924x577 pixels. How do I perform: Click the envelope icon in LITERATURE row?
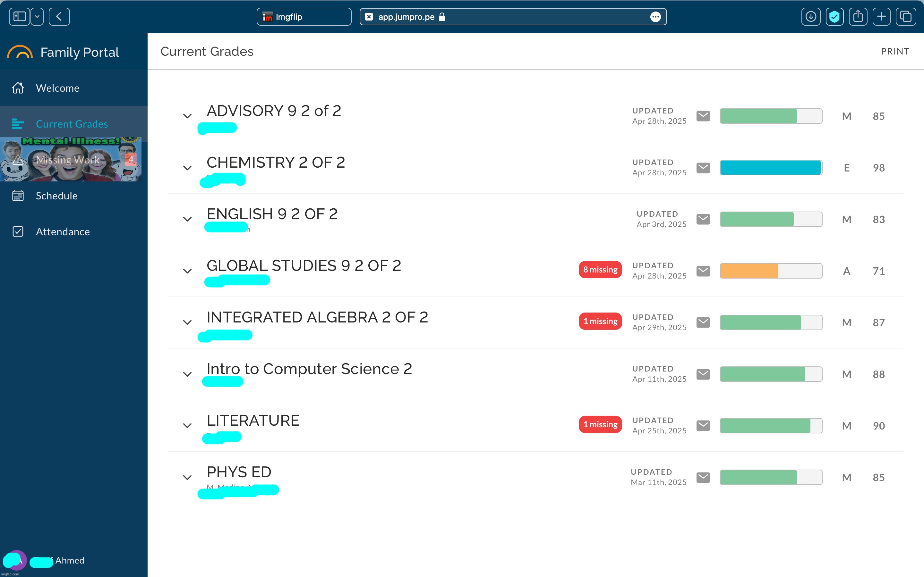pos(703,425)
